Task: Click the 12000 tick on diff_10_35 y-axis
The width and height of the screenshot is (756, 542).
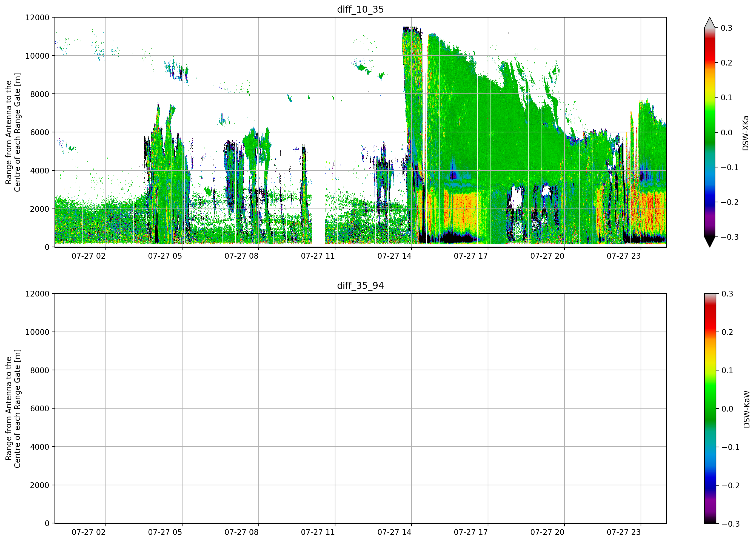Action: tap(37, 17)
